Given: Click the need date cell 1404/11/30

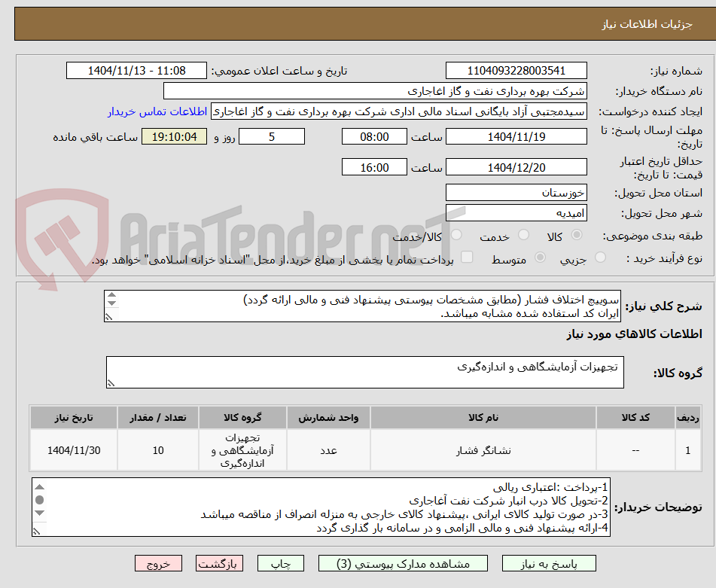Looking at the screenshot, I should (74, 450).
